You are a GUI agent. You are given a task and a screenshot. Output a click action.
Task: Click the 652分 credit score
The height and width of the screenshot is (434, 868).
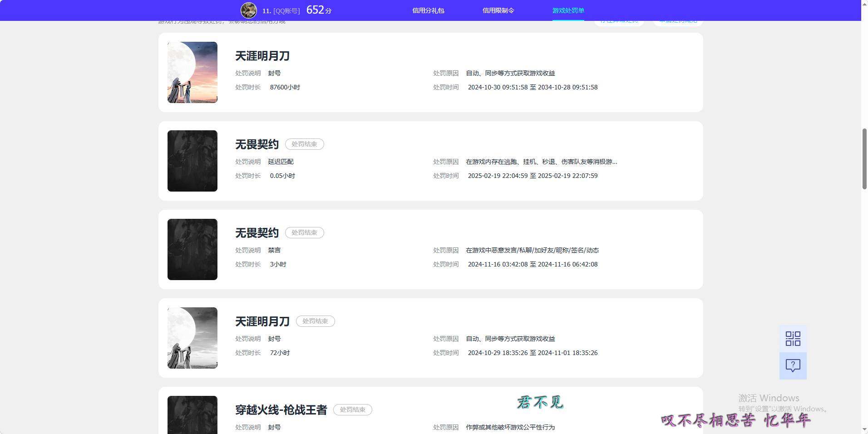(319, 10)
